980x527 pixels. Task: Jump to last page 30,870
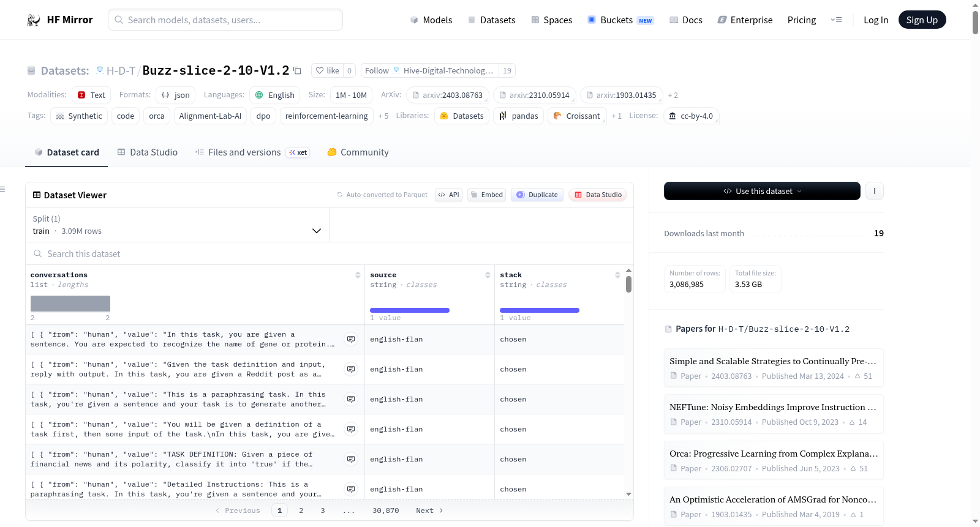tap(386, 510)
